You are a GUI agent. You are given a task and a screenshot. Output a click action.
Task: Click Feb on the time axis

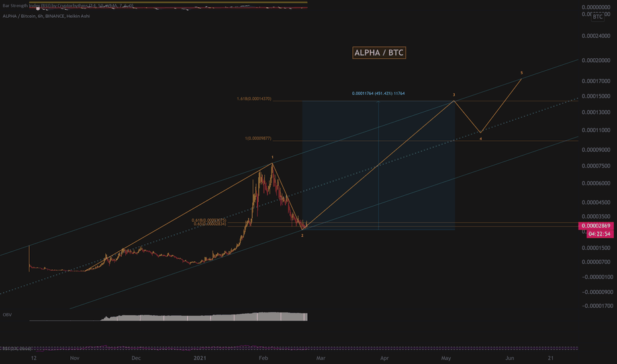point(263,358)
